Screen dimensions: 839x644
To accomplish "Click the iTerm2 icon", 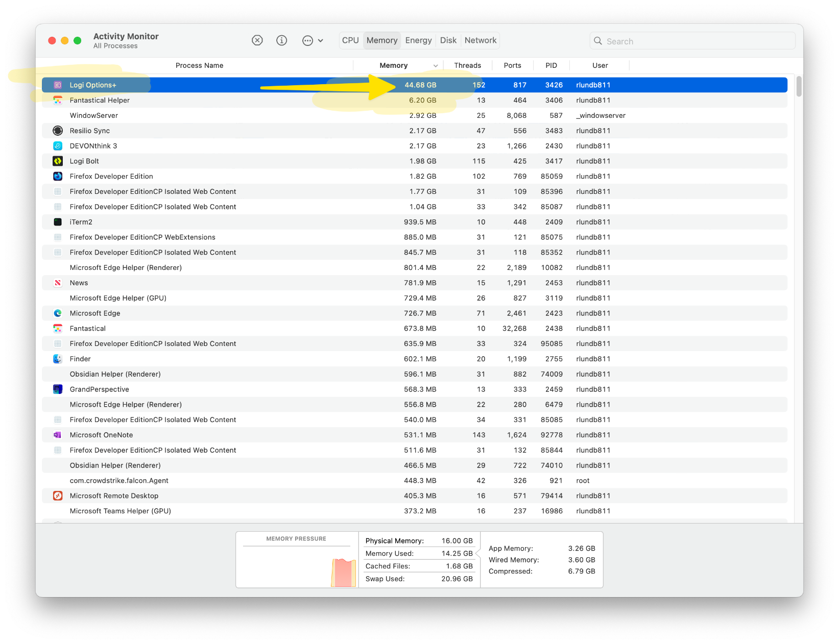I will (58, 222).
